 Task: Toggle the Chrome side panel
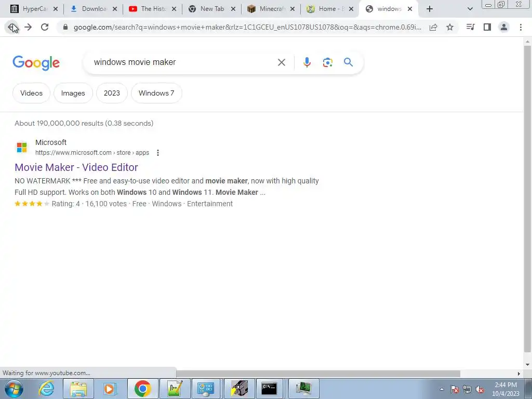(487, 27)
